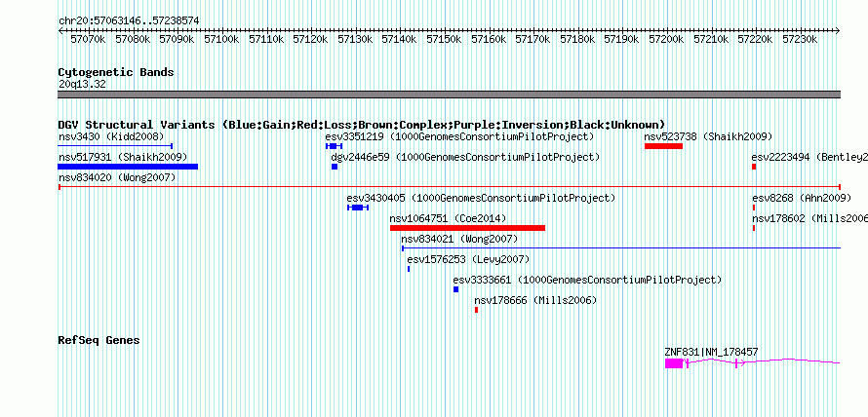Click the 57100k ruler tick label
The width and height of the screenshot is (868, 417).
(x=221, y=39)
